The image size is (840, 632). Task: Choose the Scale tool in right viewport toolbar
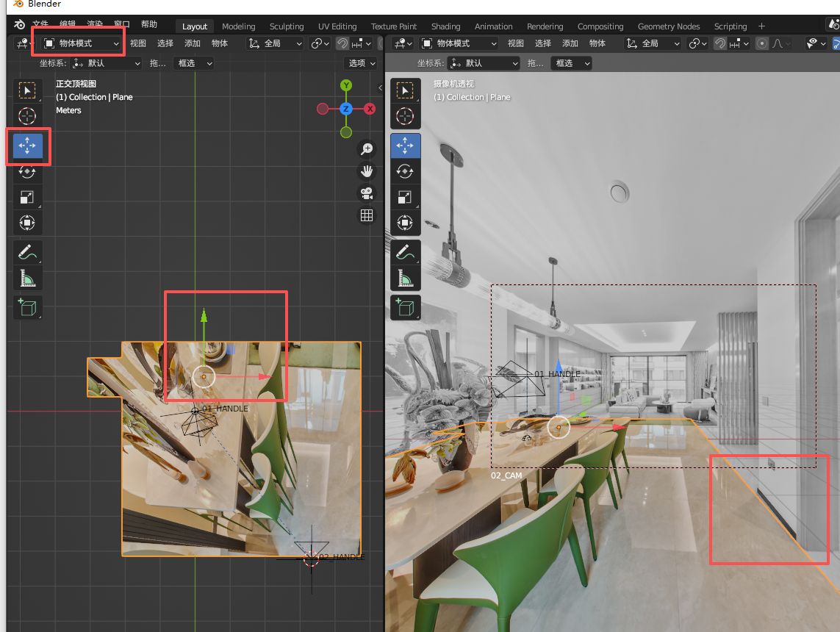click(405, 197)
